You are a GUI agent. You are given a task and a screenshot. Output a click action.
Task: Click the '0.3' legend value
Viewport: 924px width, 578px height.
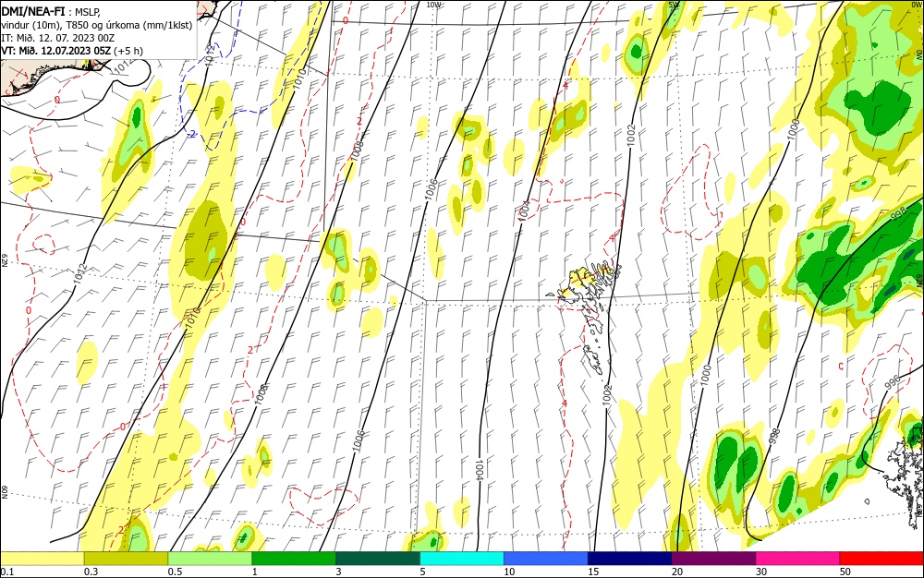coord(91,572)
